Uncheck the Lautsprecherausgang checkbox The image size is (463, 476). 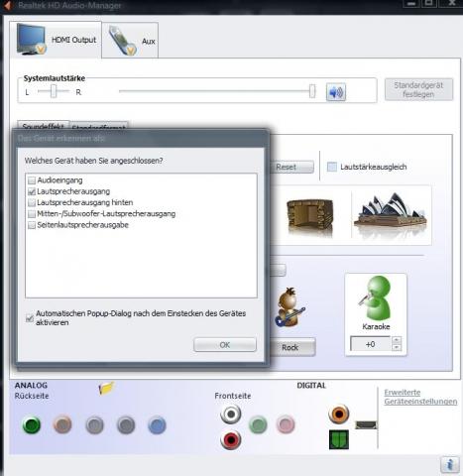[x=32, y=191]
